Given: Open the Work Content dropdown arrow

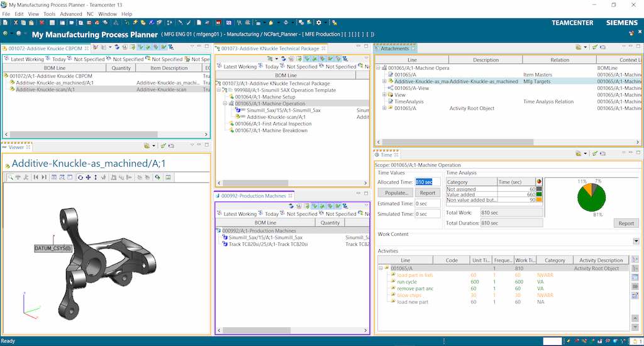Looking at the screenshot, I should click(x=636, y=241).
